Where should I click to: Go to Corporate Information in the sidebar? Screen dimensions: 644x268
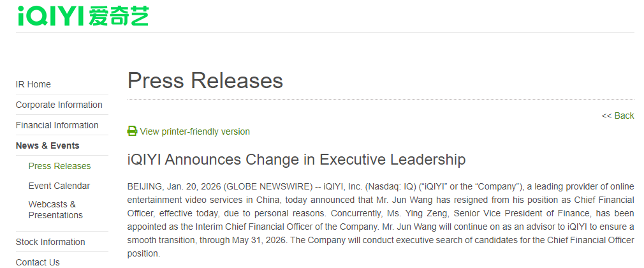click(x=59, y=105)
